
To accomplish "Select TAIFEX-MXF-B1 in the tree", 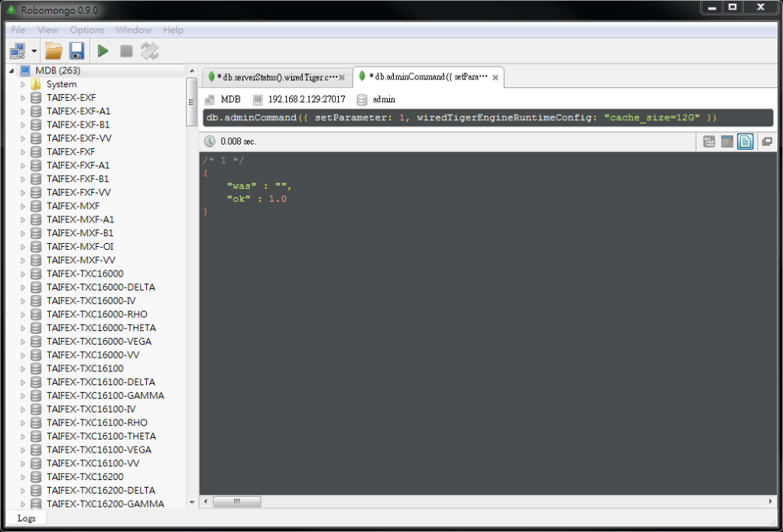I will click(x=80, y=233).
